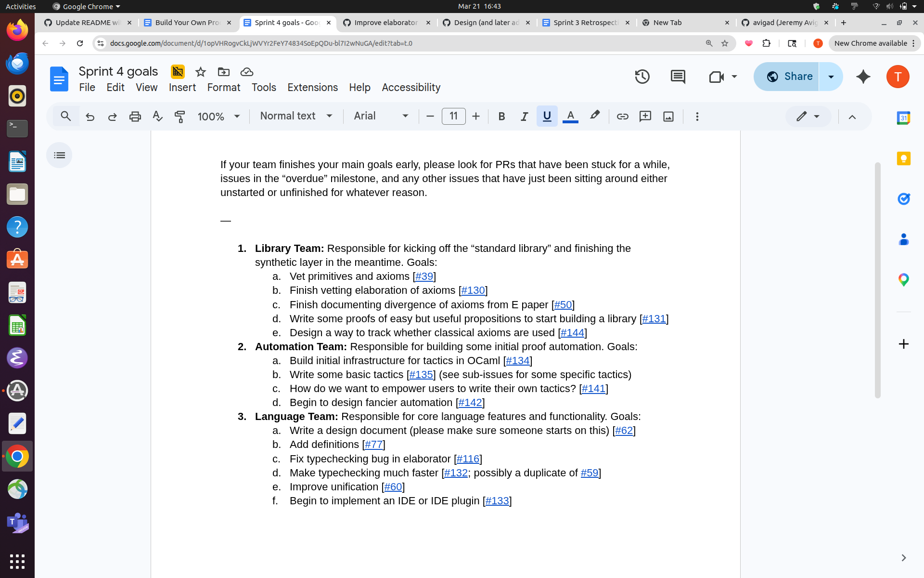Click the insert link icon

622,116
